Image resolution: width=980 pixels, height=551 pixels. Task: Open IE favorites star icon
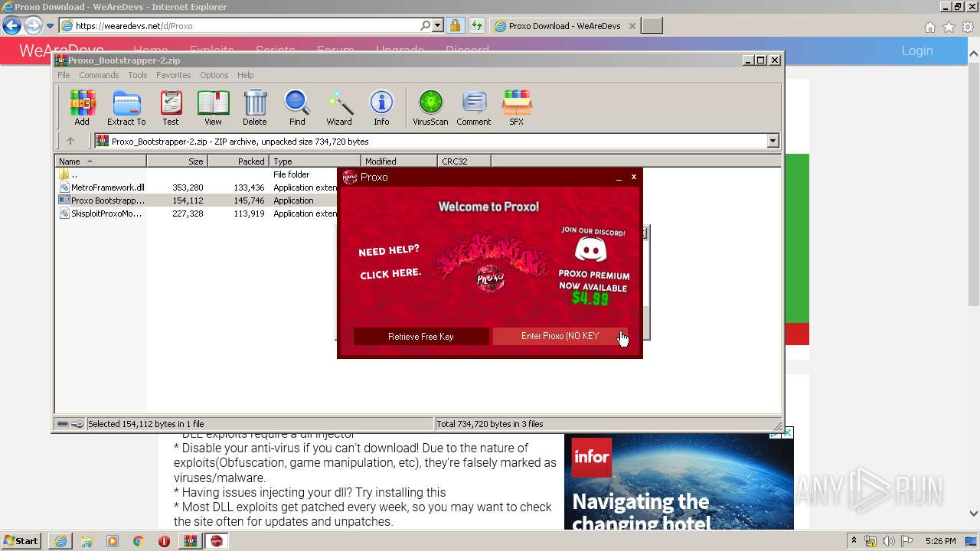tap(949, 27)
